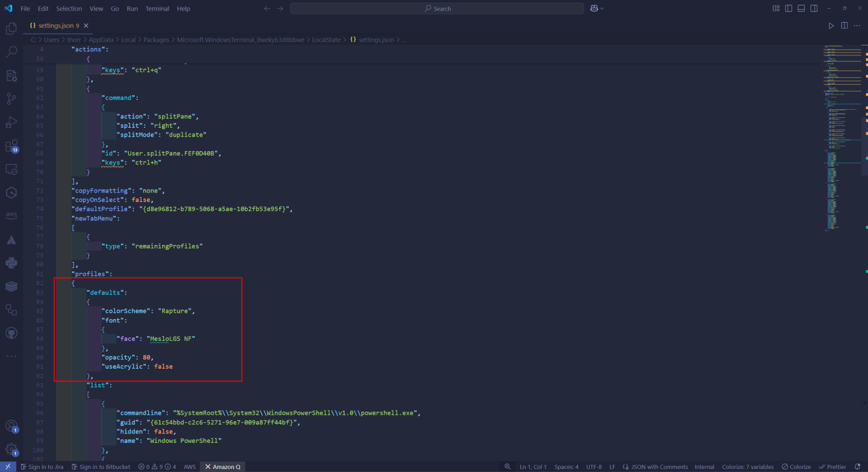This screenshot has width=868, height=472.
Task: Open the Terminal menu
Action: coord(157,9)
